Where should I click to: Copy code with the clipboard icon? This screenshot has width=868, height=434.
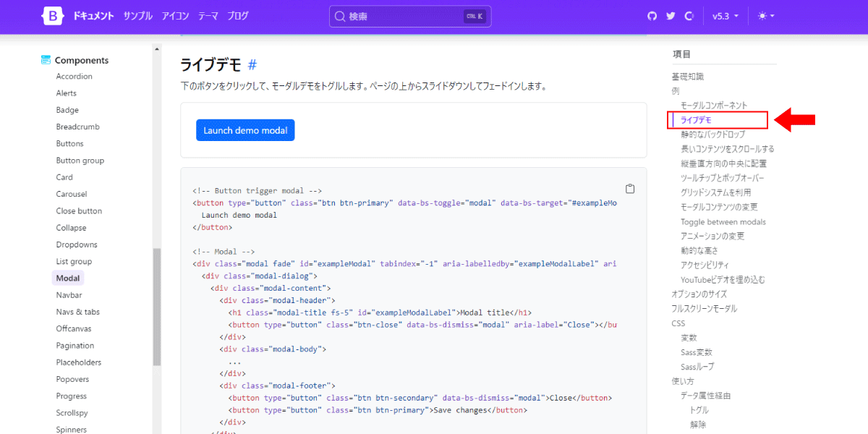[x=630, y=189]
